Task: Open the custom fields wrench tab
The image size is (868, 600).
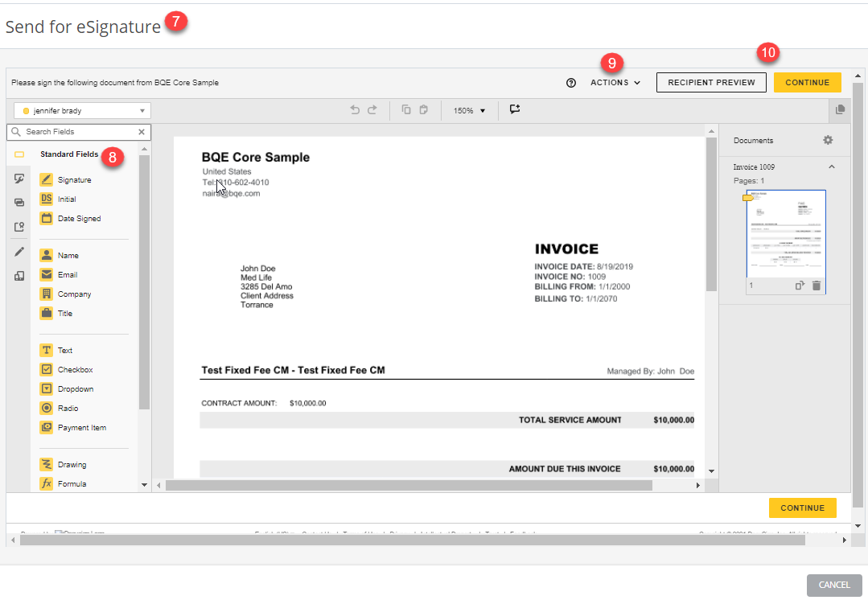Action: click(x=19, y=179)
